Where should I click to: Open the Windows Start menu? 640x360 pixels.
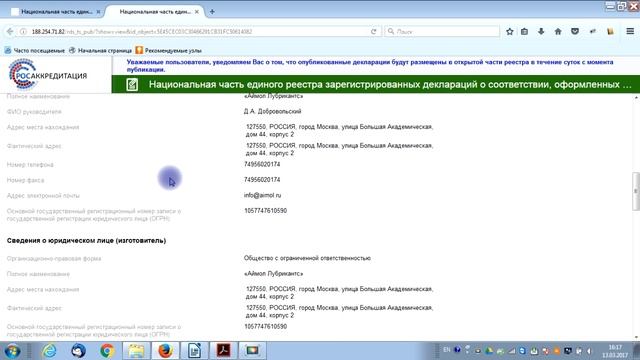[12, 351]
